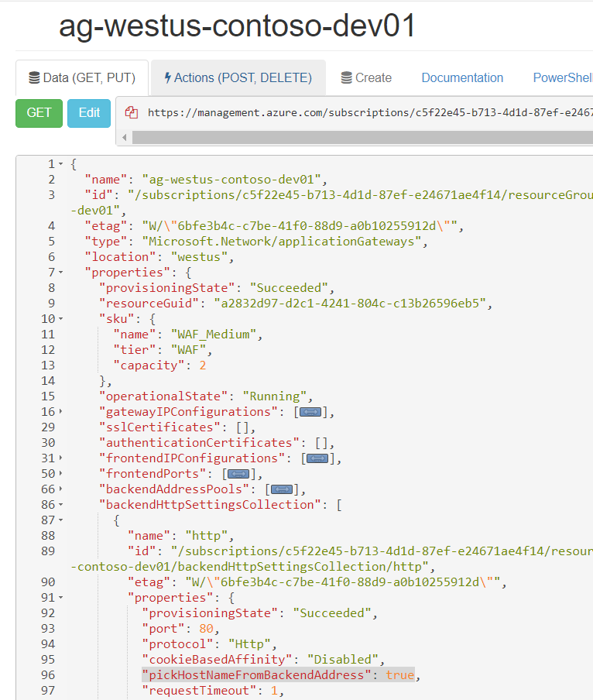Click the URL scrollbar left arrow
Screen dimensions: 593x700
coord(125,138)
